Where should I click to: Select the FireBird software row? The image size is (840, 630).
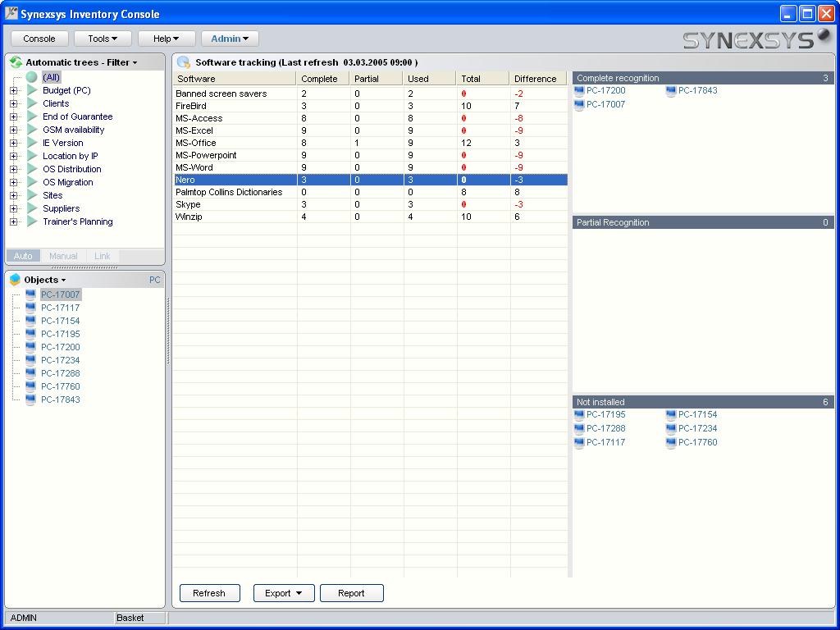click(x=370, y=106)
